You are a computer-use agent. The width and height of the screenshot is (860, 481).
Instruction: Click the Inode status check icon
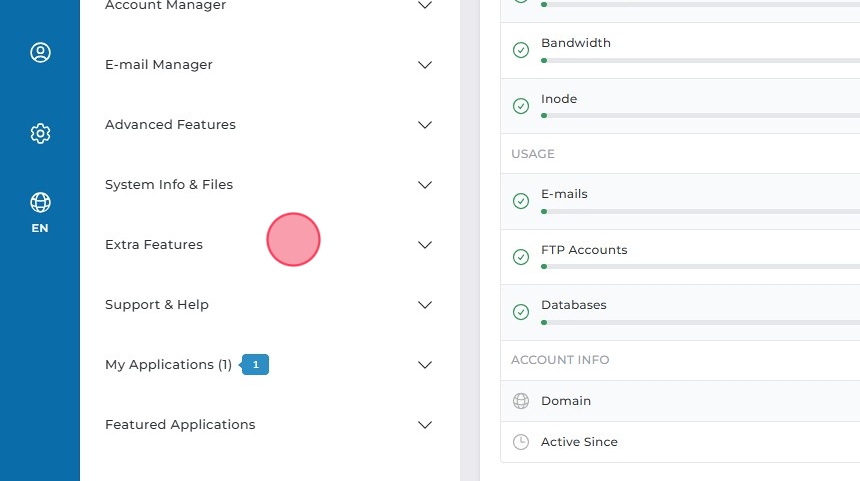click(520, 106)
